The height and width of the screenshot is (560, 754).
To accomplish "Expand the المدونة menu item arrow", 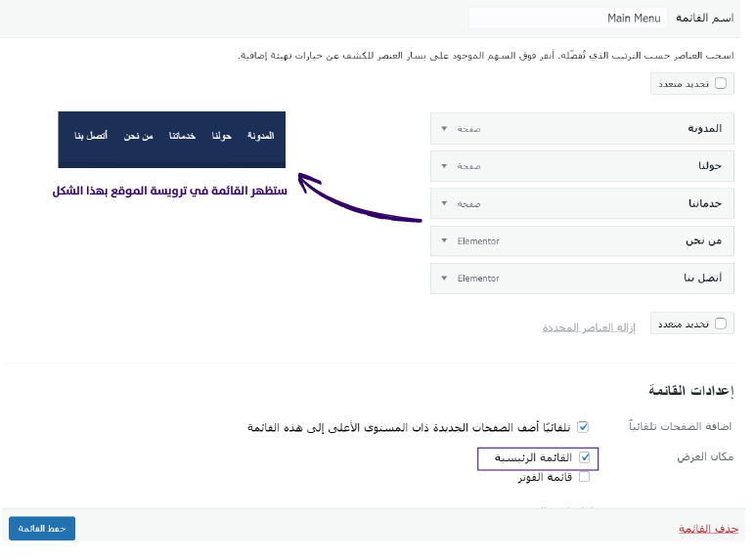I will point(443,128).
